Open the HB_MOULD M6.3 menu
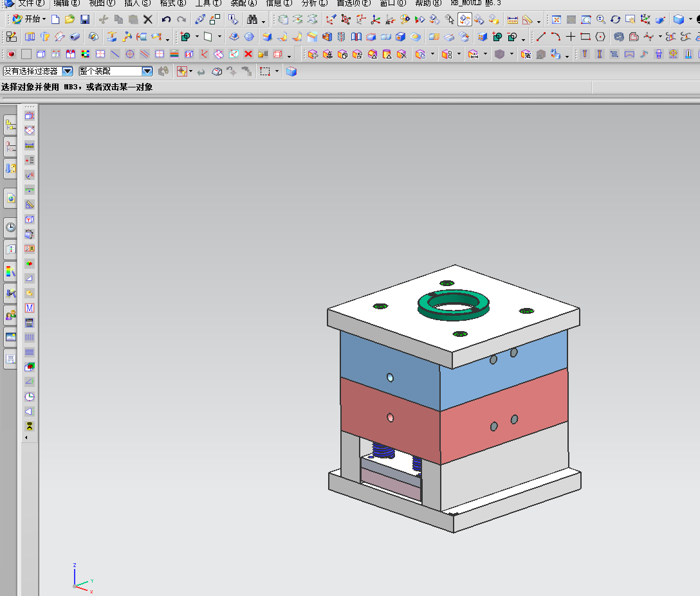This screenshot has height=596, width=700. [476, 3]
